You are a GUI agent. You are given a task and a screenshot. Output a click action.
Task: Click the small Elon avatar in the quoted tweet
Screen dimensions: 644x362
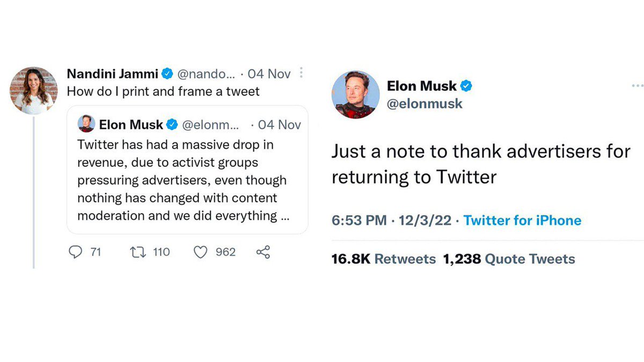coord(86,124)
